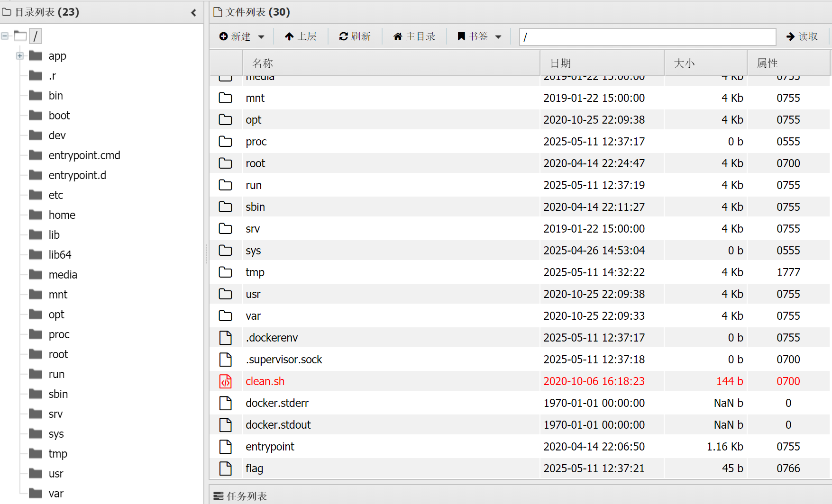The width and height of the screenshot is (832, 504).
Task: Click the flag file icon
Action: tap(226, 468)
